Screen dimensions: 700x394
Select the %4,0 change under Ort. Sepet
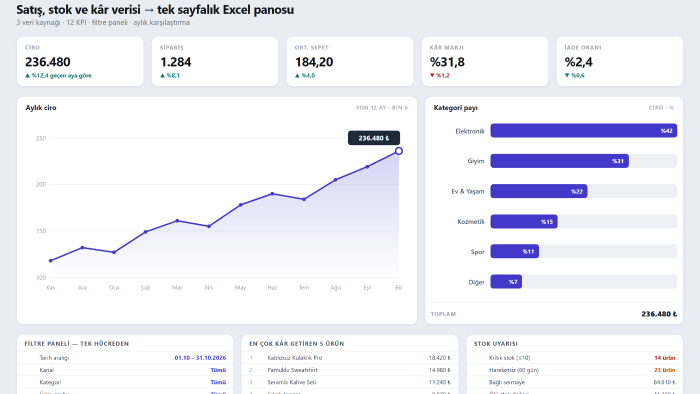305,75
